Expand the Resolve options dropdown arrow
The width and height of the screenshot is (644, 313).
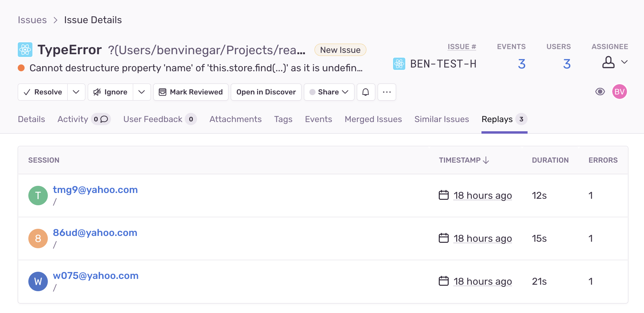tap(76, 92)
